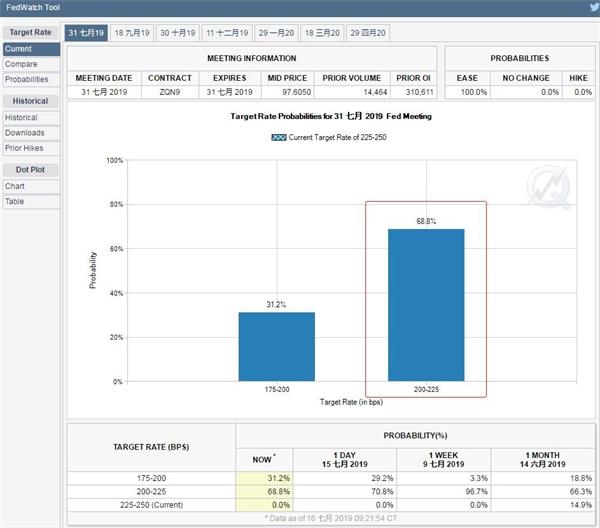Select Current under Target Rate

click(x=18, y=49)
